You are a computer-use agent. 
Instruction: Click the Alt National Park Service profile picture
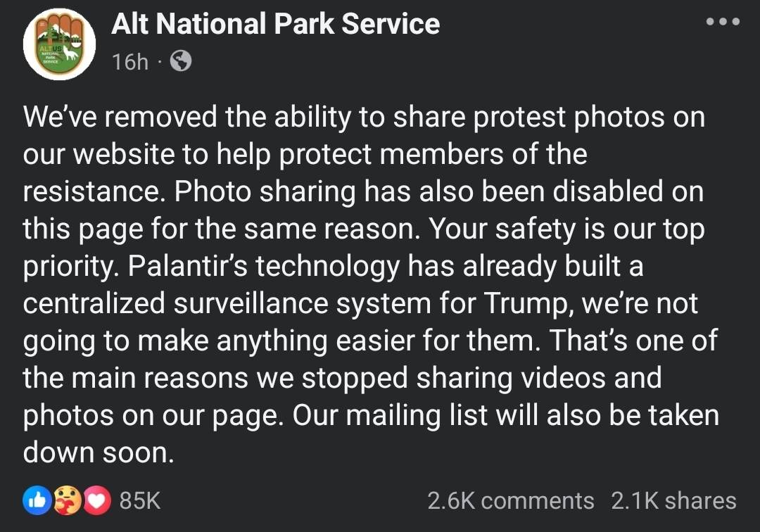point(59,44)
